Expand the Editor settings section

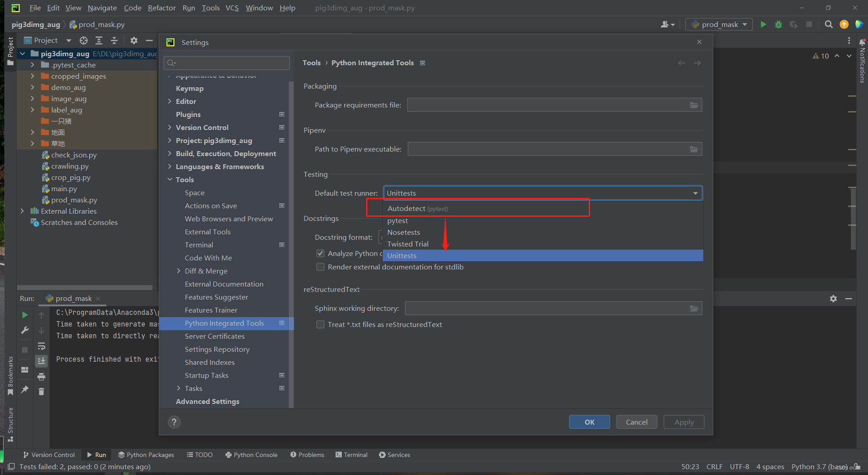click(x=170, y=101)
